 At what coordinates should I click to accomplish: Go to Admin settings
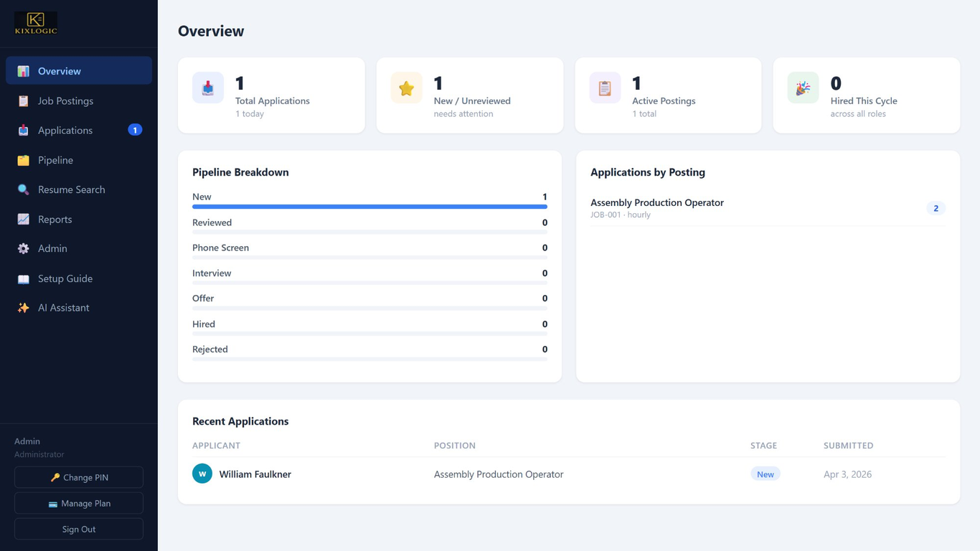point(79,248)
